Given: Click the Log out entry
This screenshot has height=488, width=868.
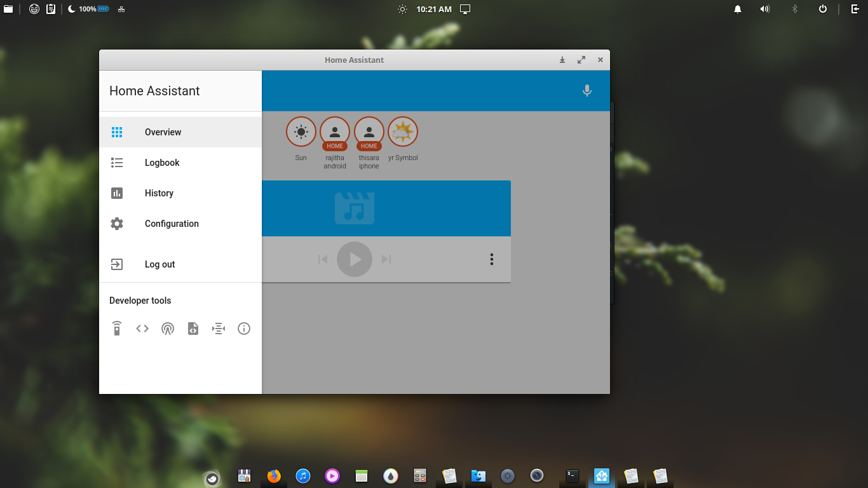Looking at the screenshot, I should pos(180,264).
